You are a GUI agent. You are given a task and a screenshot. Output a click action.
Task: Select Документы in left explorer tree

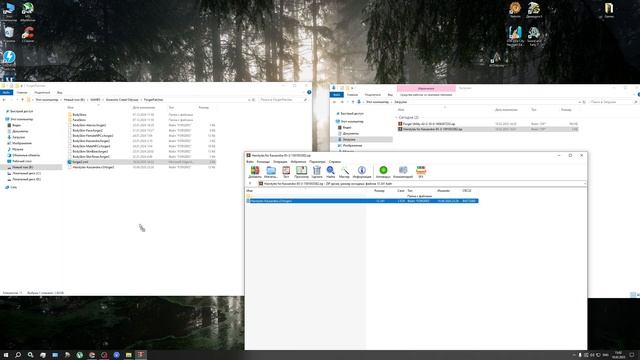coord(20,131)
